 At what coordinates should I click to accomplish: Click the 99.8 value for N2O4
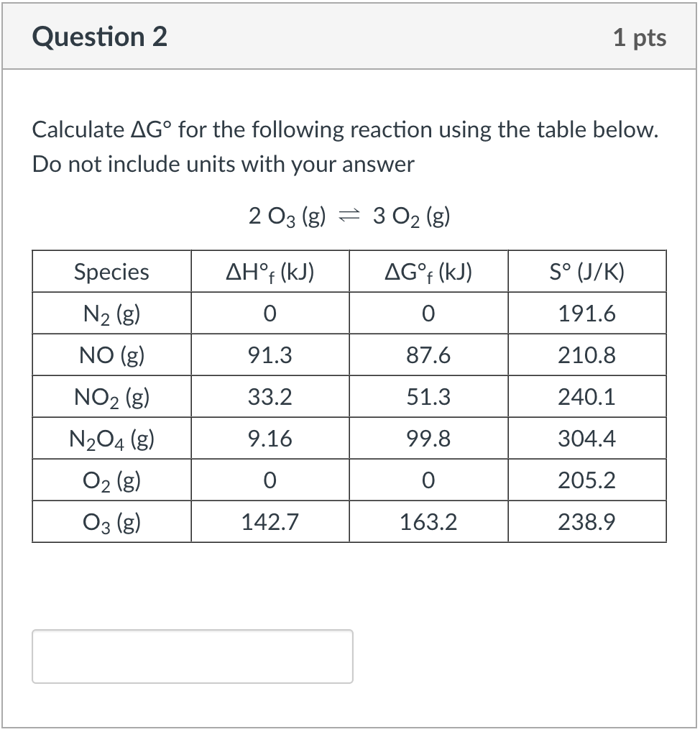[428, 438]
